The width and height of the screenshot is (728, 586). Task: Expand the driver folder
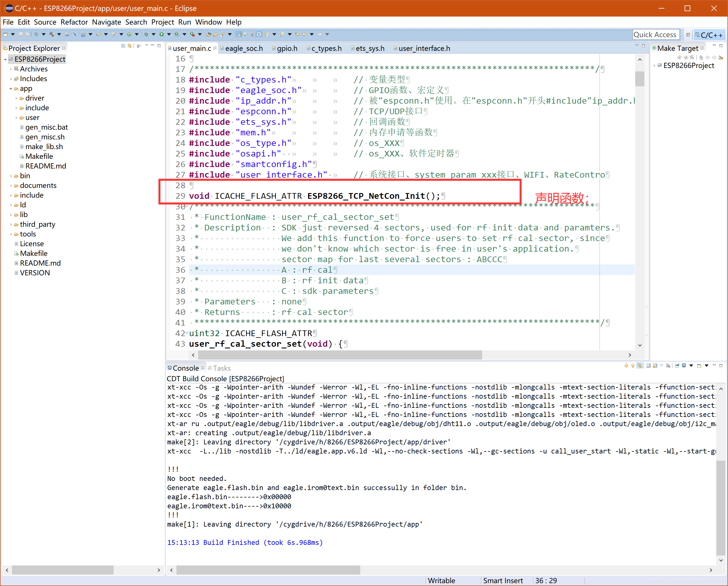[x=16, y=98]
